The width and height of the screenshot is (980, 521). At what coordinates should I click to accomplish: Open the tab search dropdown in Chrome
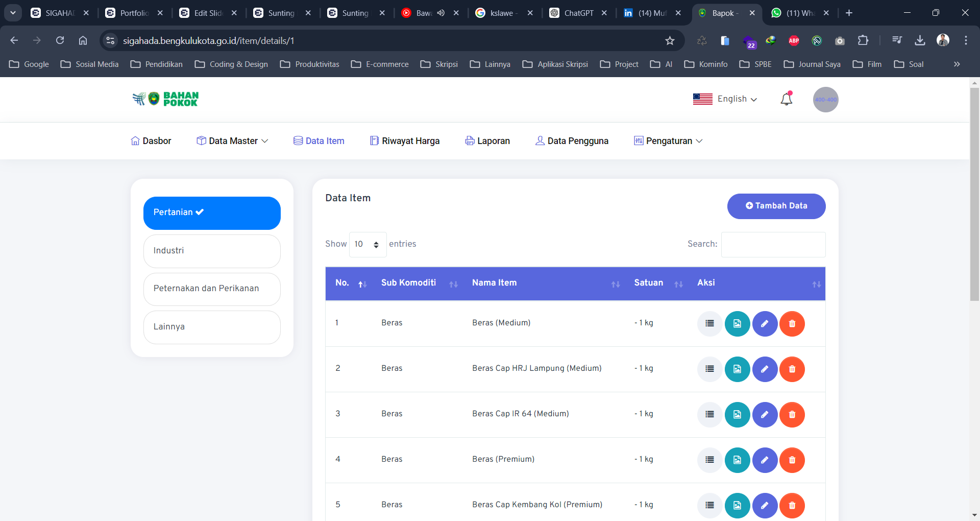(13, 13)
